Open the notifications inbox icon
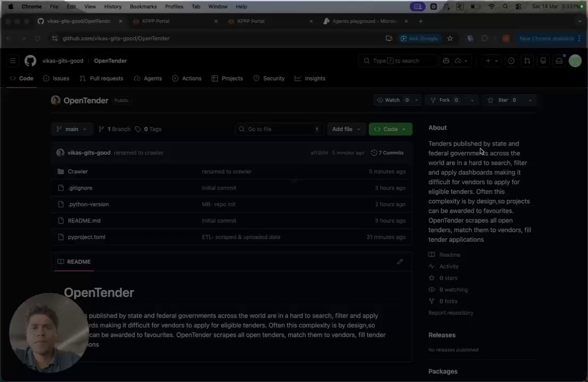The width and height of the screenshot is (588, 382). click(559, 60)
